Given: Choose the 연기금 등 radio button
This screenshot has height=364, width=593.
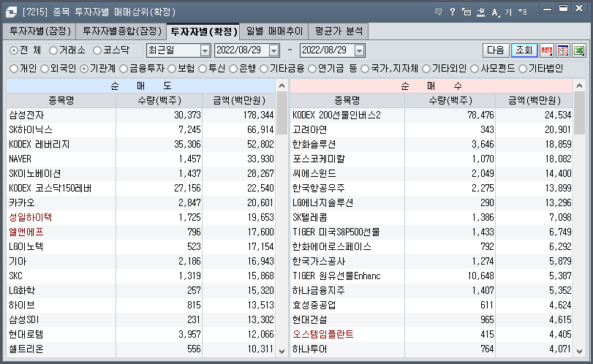Looking at the screenshot, I should (312, 69).
